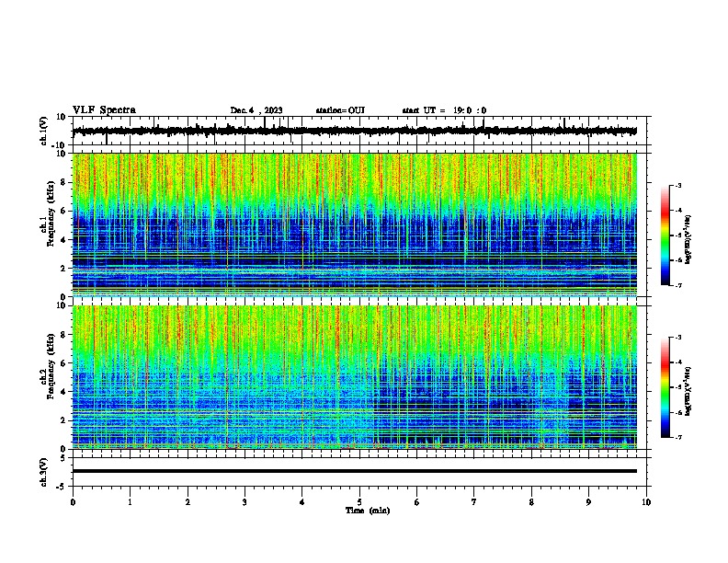Click the 'ch.1(V)' waveform axis label

click(x=44, y=131)
